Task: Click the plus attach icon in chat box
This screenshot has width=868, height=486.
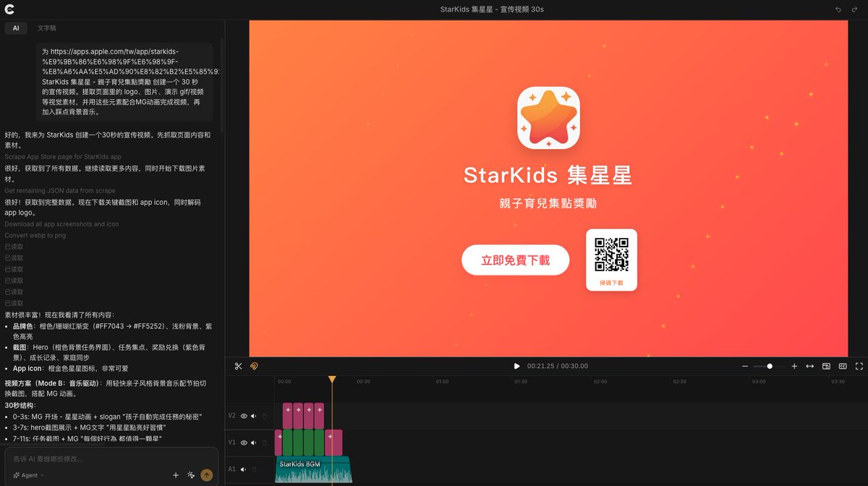Action: coord(176,475)
